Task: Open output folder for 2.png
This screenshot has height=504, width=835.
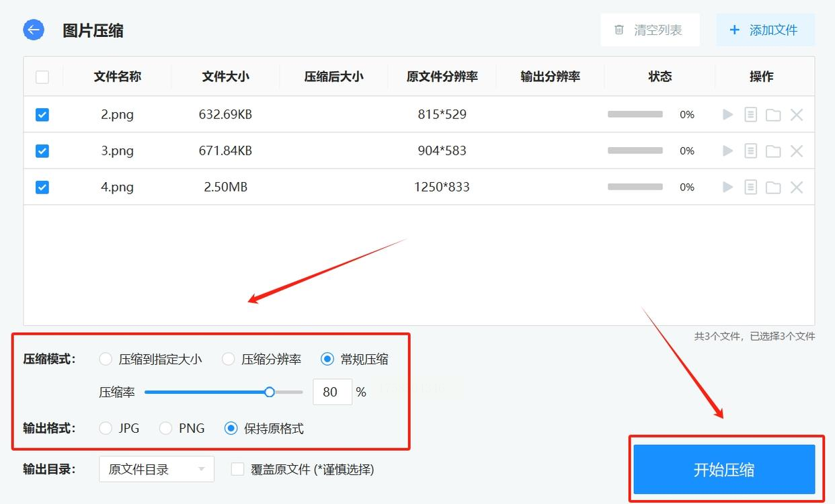Action: click(x=773, y=115)
